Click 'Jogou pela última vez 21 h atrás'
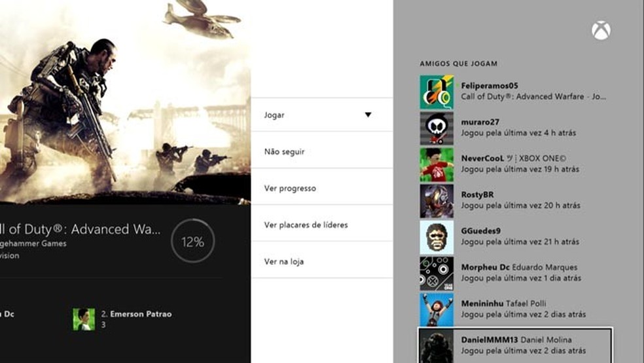644x363 pixels. (x=520, y=241)
